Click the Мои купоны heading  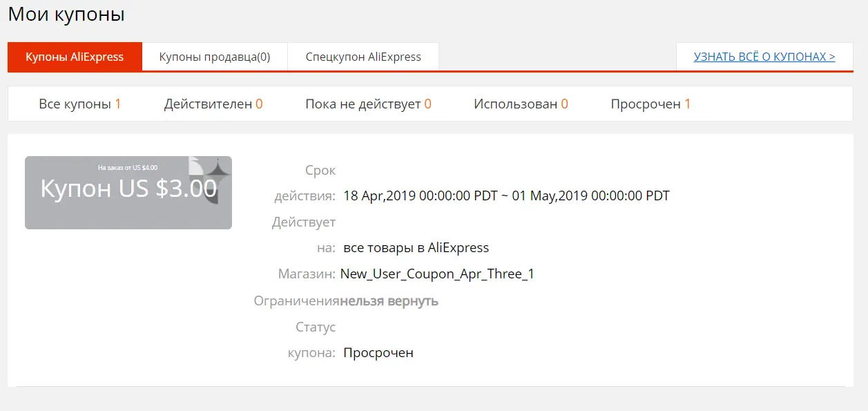point(66,14)
